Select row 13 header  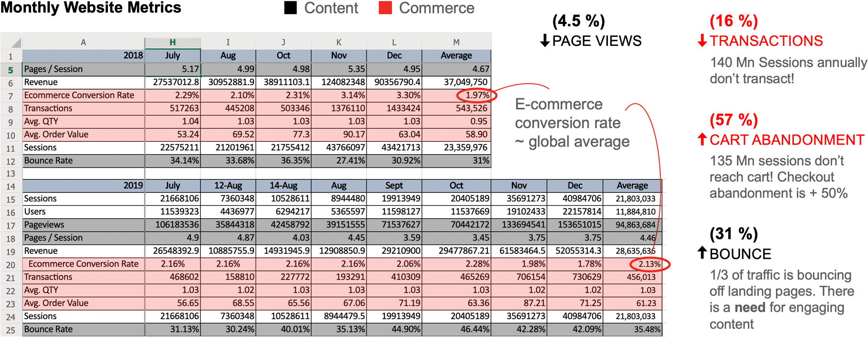[x=11, y=174]
